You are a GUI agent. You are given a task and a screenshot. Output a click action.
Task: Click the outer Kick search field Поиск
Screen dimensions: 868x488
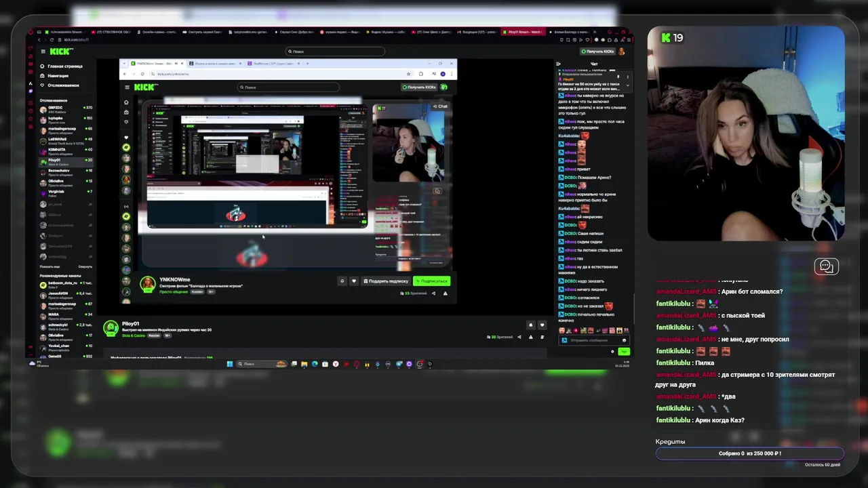(335, 52)
